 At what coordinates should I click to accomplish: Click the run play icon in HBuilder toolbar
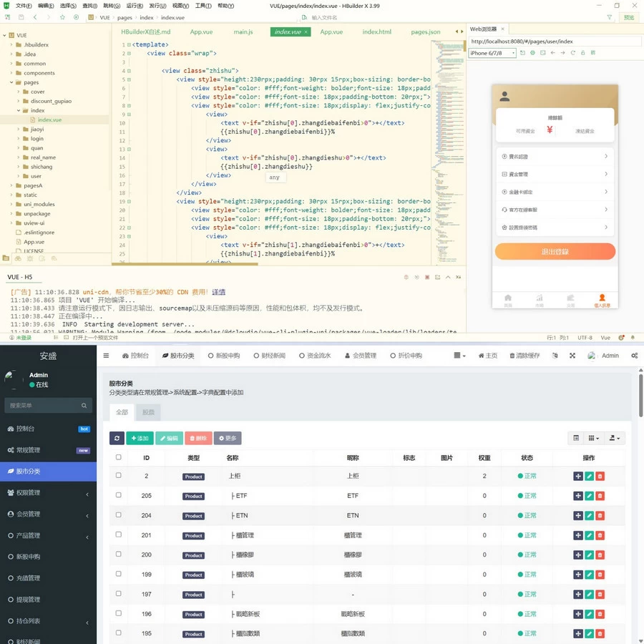pyautogui.click(x=76, y=17)
